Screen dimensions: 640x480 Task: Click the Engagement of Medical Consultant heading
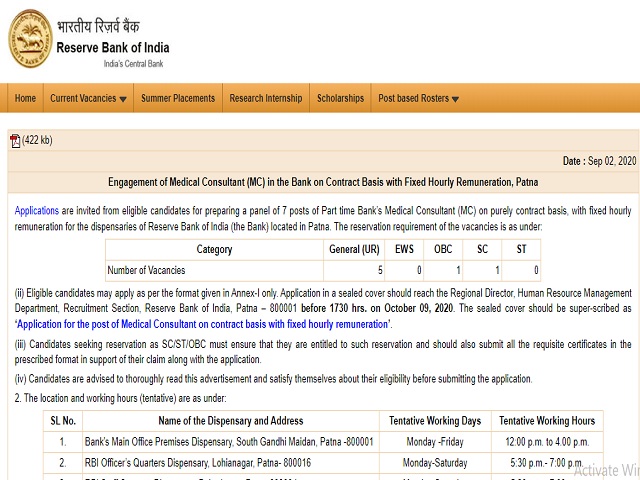click(323, 182)
